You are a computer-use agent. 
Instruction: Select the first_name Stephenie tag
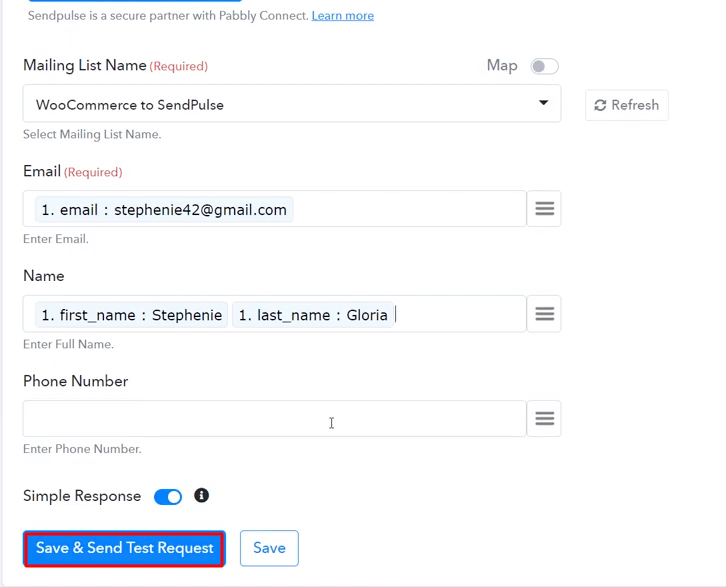click(131, 315)
